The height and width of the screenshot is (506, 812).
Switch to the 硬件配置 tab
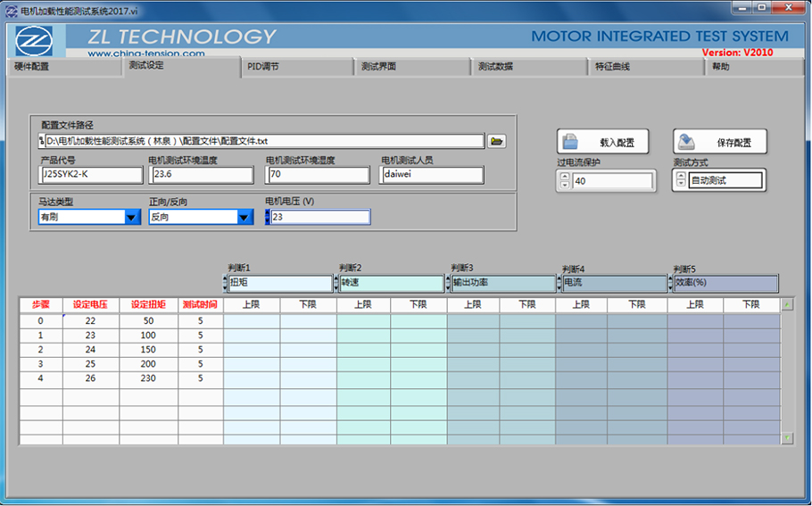(32, 67)
